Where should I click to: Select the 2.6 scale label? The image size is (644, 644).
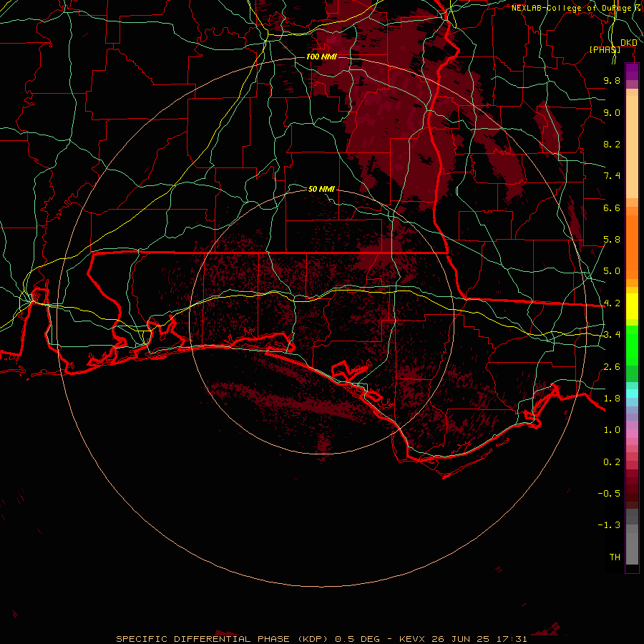(x=612, y=367)
